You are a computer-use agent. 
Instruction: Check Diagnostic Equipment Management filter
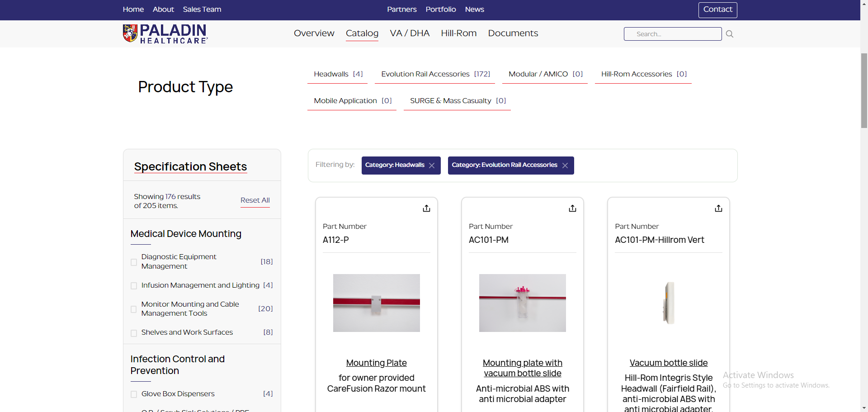134,262
